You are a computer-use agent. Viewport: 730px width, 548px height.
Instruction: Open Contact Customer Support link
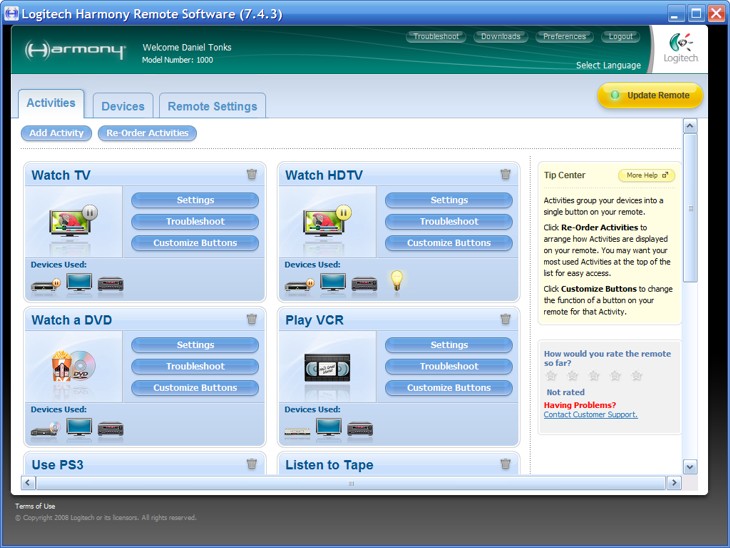click(x=590, y=414)
